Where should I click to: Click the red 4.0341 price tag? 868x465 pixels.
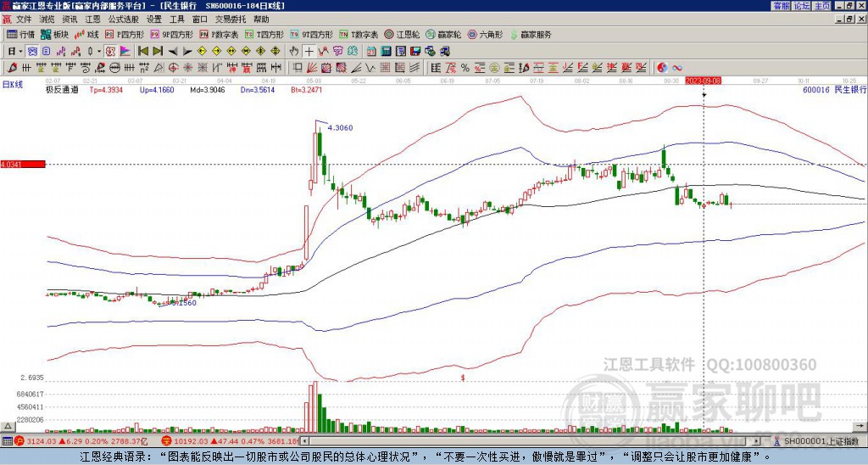pyautogui.click(x=23, y=165)
